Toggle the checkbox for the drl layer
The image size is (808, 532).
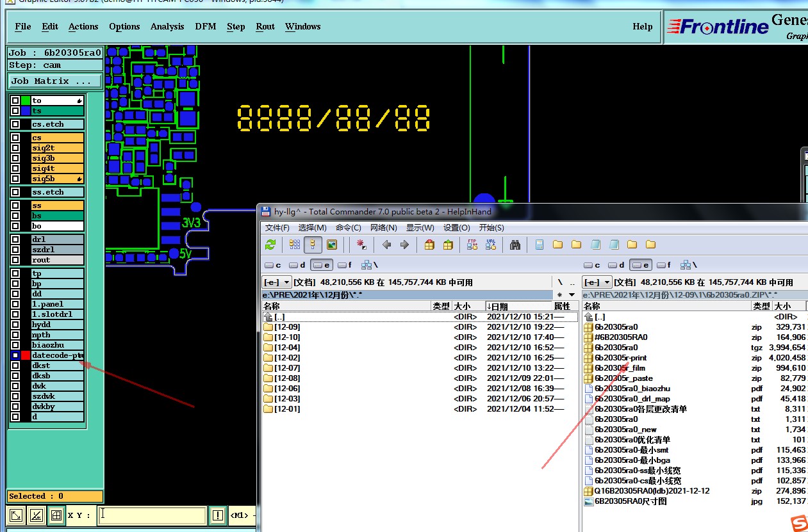tap(15, 239)
